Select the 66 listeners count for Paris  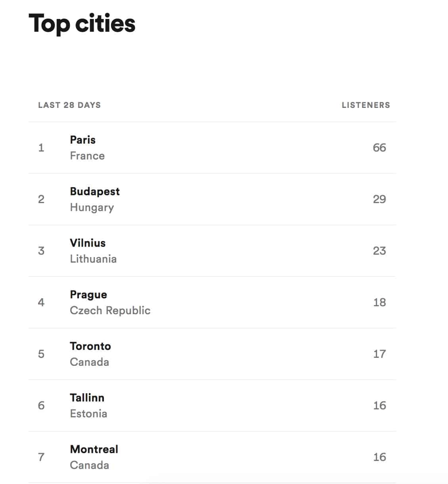pos(379,148)
